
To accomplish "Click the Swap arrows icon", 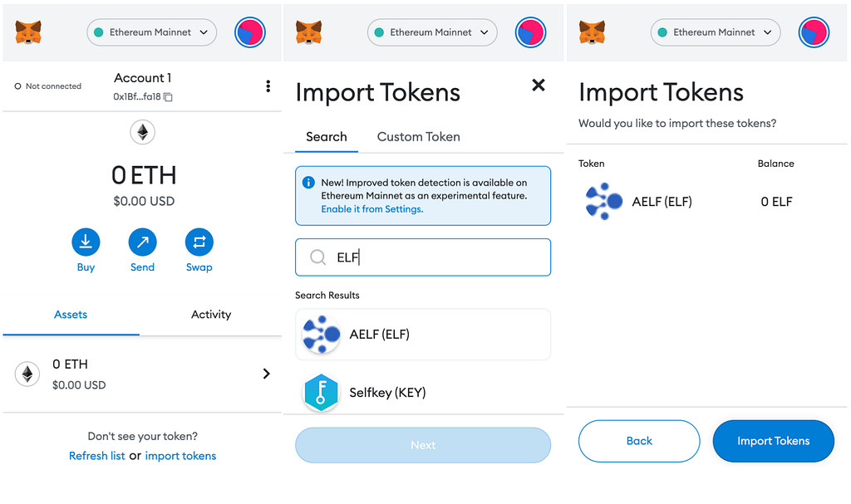I will pyautogui.click(x=199, y=242).
